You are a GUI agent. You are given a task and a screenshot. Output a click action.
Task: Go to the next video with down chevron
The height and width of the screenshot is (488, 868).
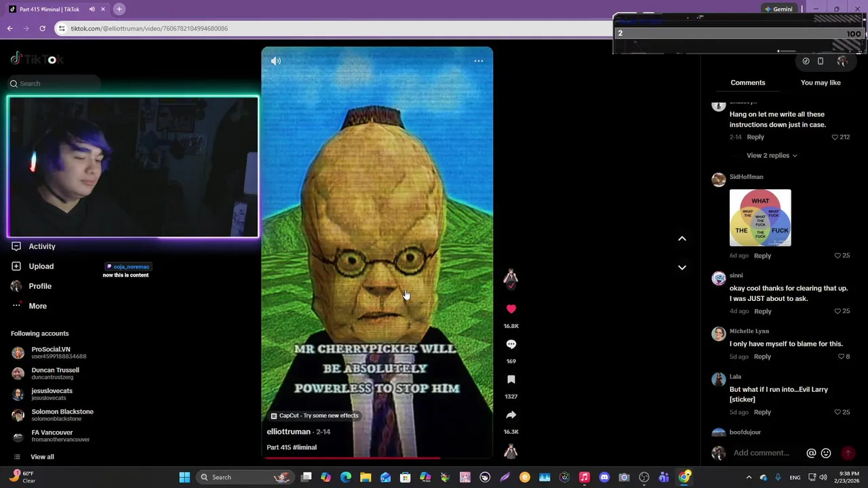(682, 268)
